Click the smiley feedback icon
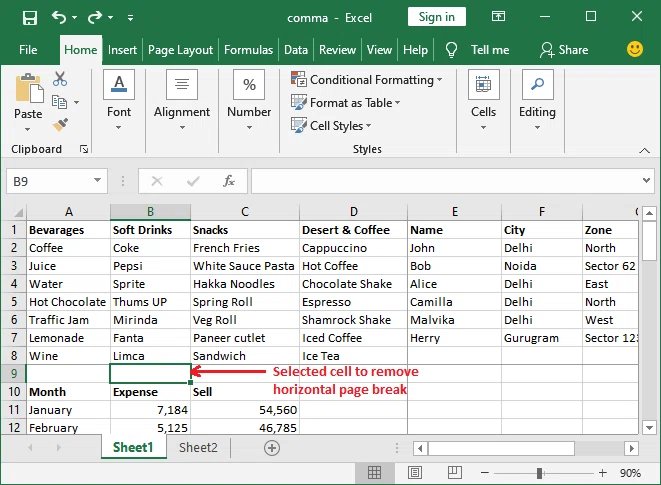The width and height of the screenshot is (661, 485). [635, 49]
